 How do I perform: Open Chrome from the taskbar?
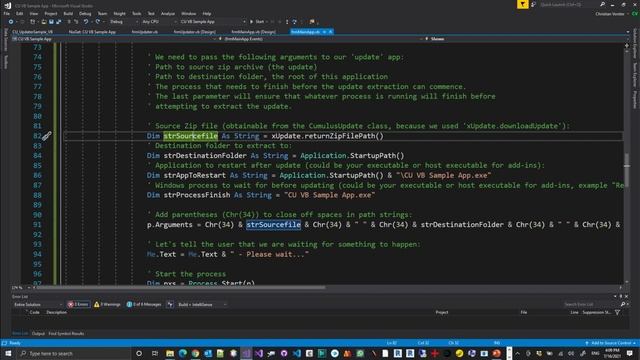(x=195, y=353)
